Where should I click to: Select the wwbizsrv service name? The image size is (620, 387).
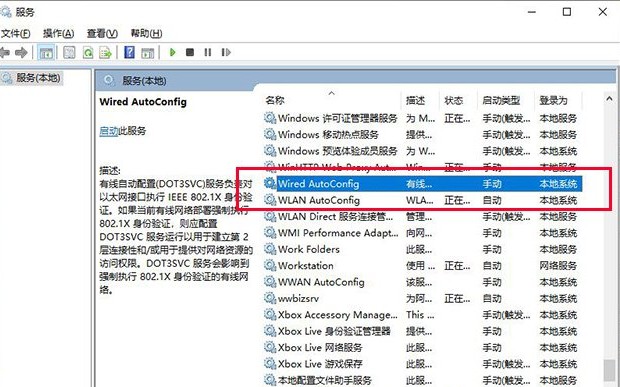pyautogui.click(x=298, y=299)
